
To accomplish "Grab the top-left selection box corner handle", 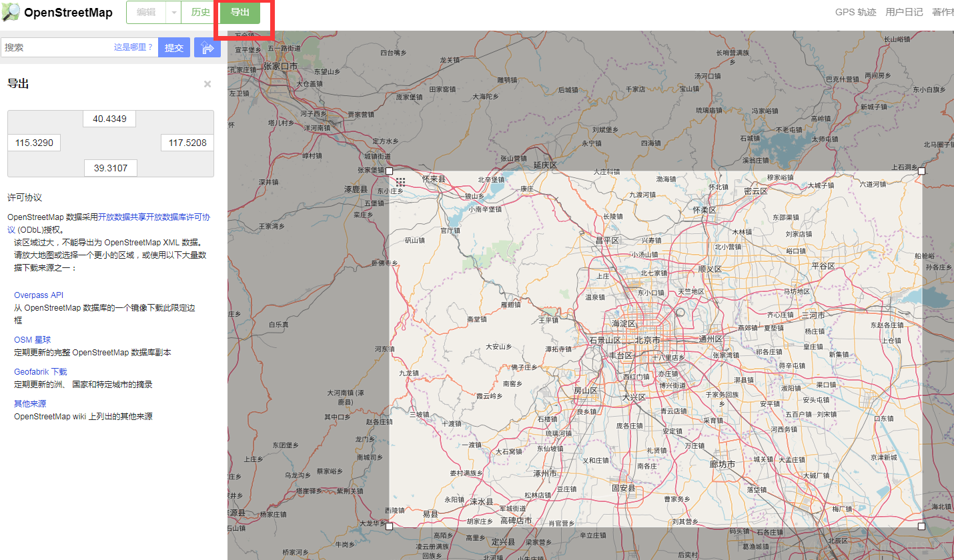I will click(390, 171).
